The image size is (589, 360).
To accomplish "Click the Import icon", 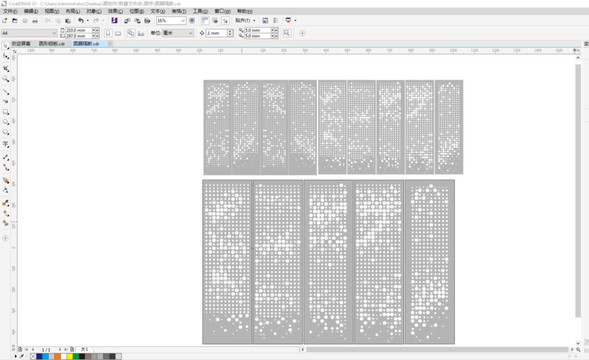I will point(127,21).
